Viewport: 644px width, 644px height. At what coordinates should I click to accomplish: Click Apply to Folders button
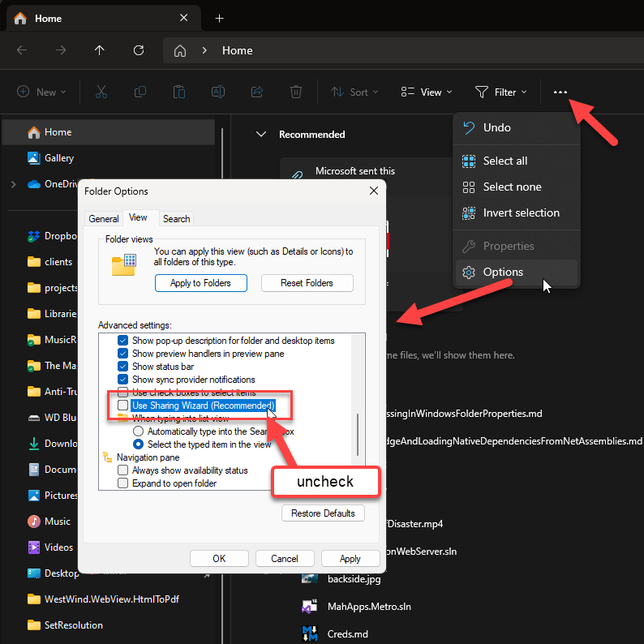click(201, 283)
